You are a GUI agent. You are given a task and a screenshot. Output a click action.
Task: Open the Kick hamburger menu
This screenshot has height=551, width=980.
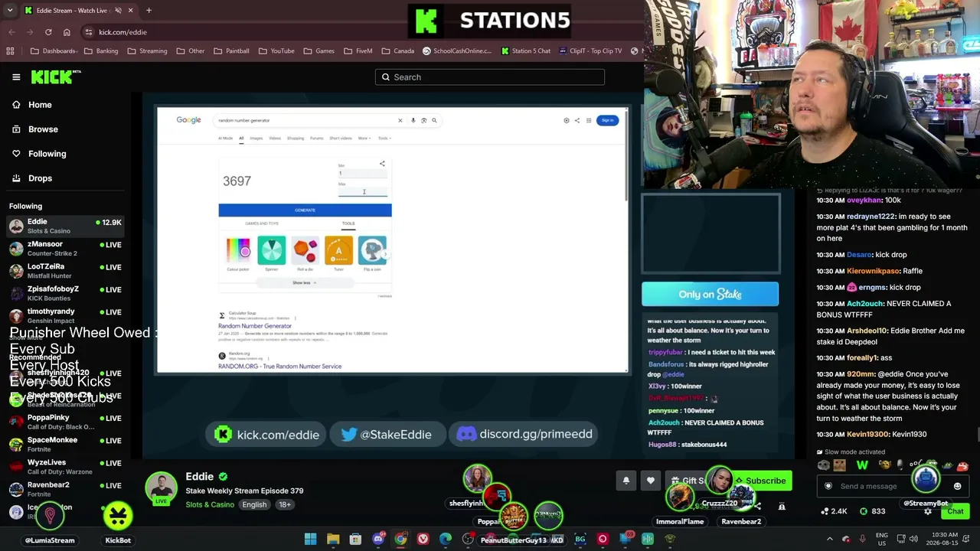point(16,77)
